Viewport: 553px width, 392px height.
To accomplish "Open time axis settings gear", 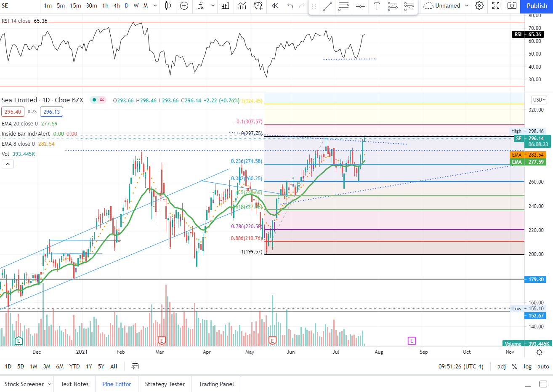I will click(539, 352).
